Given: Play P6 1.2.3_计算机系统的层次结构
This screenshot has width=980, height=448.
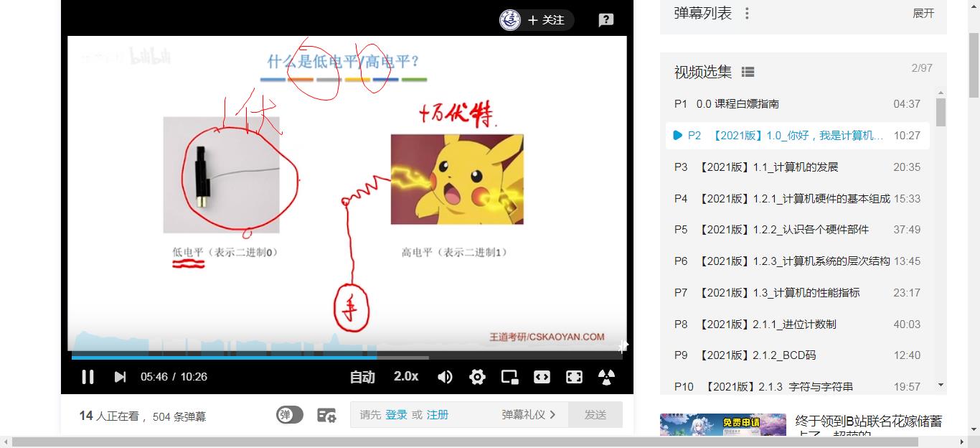Looking at the screenshot, I should (x=797, y=261).
